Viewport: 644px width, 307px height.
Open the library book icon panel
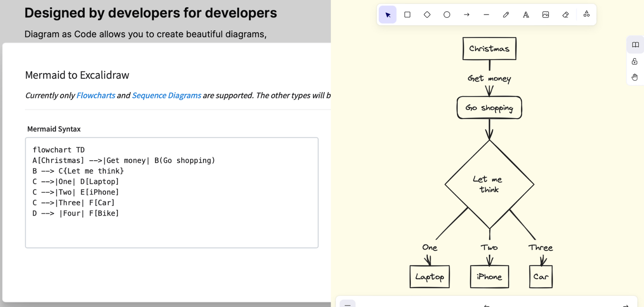[635, 45]
